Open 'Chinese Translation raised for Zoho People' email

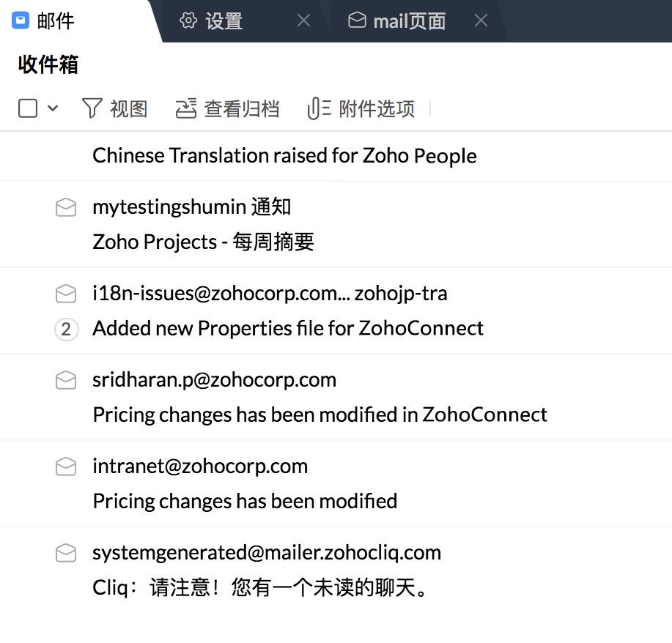(x=284, y=156)
